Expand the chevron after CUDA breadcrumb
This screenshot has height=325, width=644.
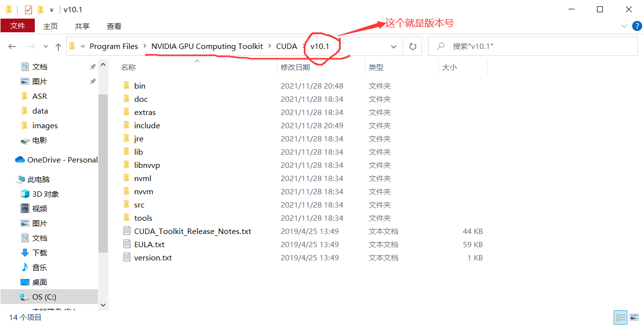coord(304,46)
